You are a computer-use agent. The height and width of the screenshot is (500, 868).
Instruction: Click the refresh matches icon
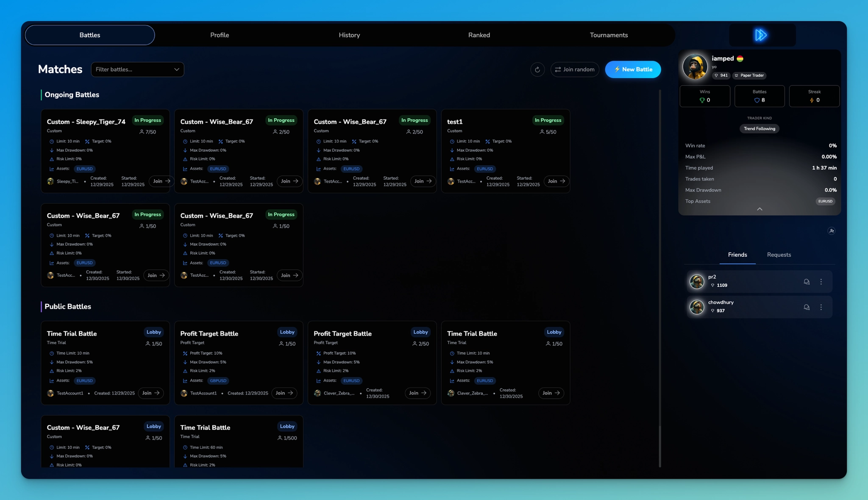coord(537,69)
